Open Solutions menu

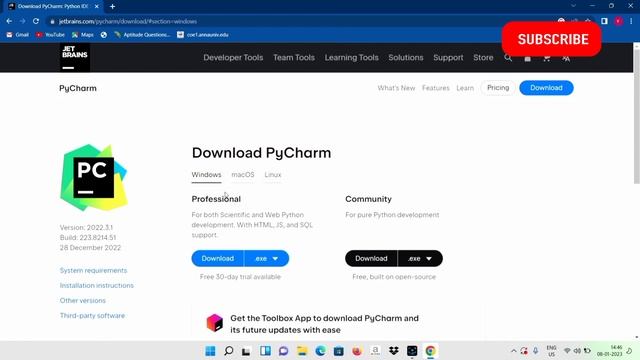pos(406,58)
